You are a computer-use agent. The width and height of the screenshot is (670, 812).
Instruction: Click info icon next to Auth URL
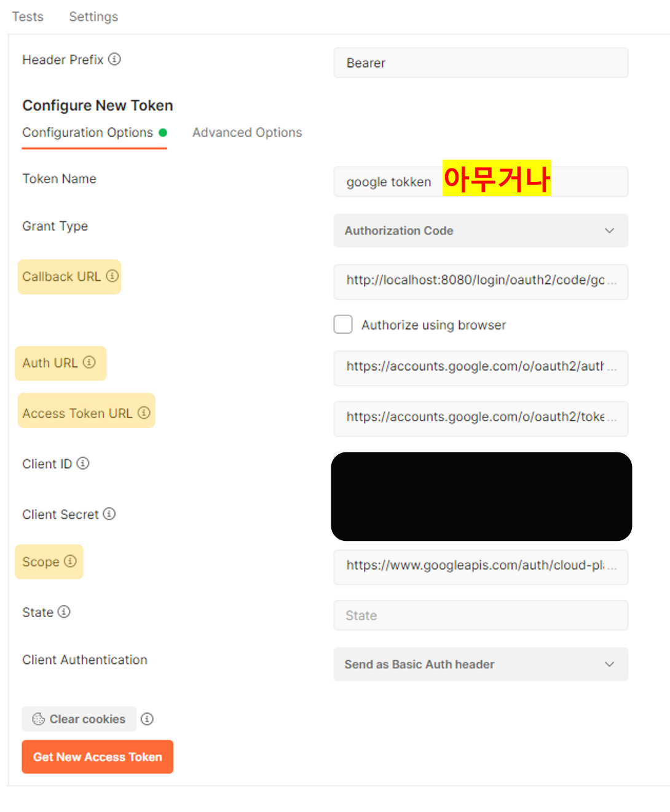click(x=89, y=362)
